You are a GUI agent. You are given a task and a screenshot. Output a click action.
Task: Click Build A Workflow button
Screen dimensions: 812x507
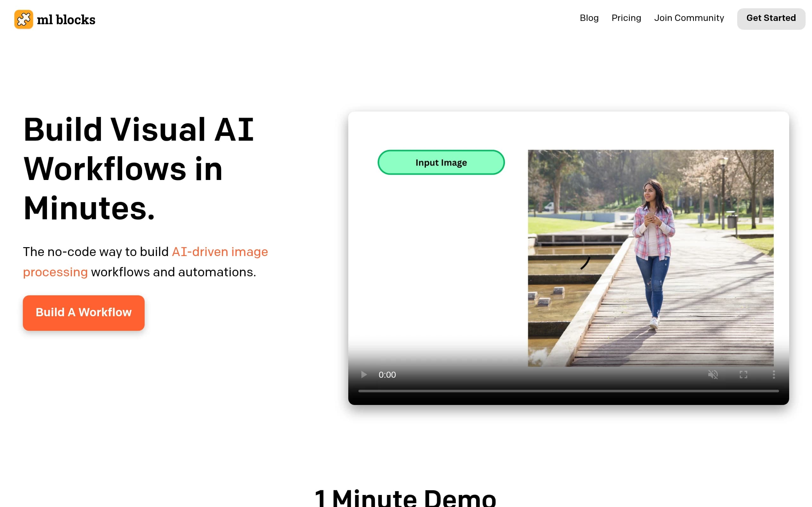point(83,313)
